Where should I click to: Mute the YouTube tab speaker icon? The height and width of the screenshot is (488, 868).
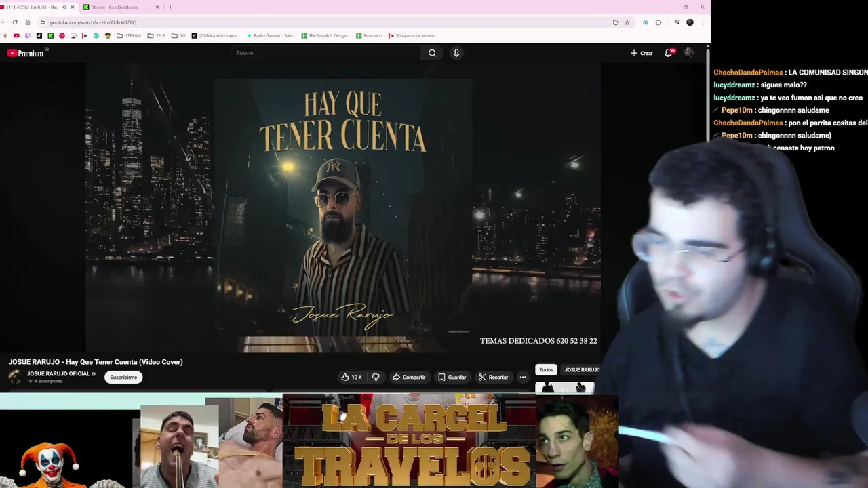pyautogui.click(x=64, y=7)
